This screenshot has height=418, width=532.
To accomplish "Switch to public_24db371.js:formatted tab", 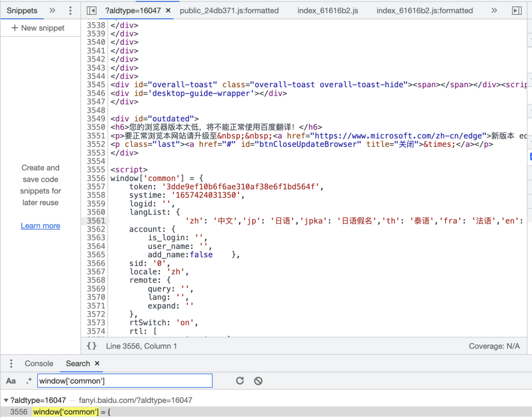I will 229,10.
